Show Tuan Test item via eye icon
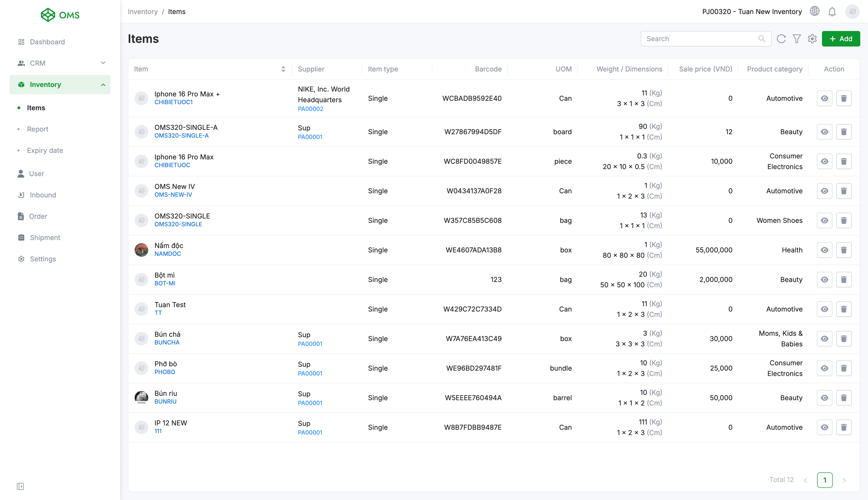868x500 pixels. (x=824, y=309)
